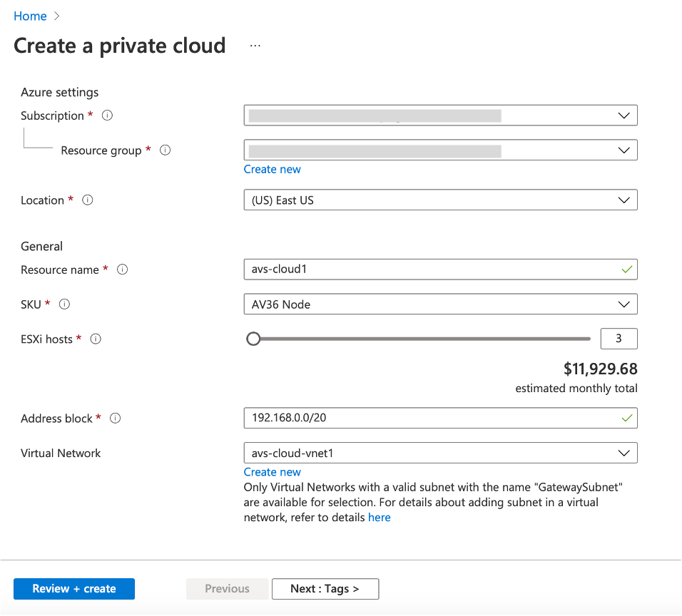
Task: Click the breadcrumb chevron after Home
Action: [56, 16]
